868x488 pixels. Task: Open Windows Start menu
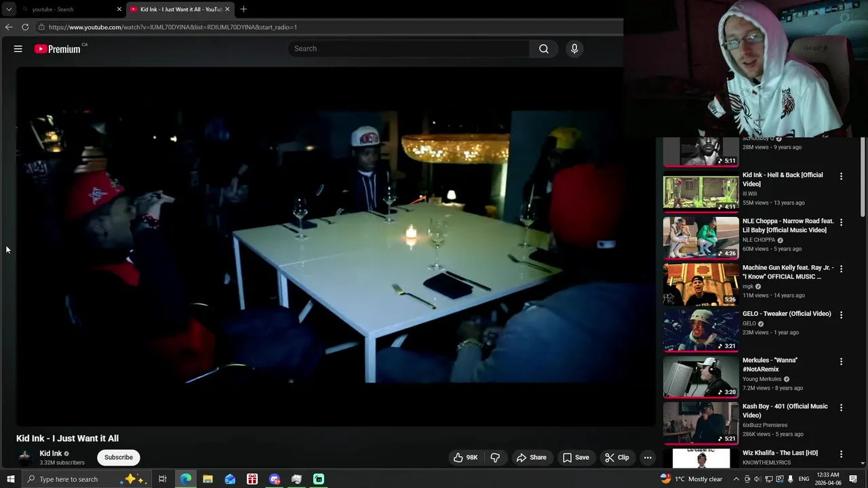click(10, 479)
